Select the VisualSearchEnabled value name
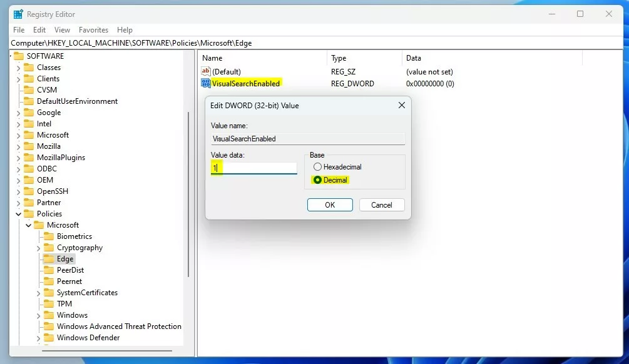This screenshot has width=629, height=364. (x=246, y=83)
